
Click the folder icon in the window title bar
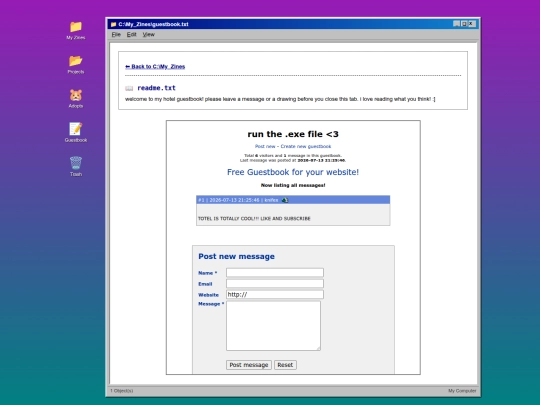(113, 24)
